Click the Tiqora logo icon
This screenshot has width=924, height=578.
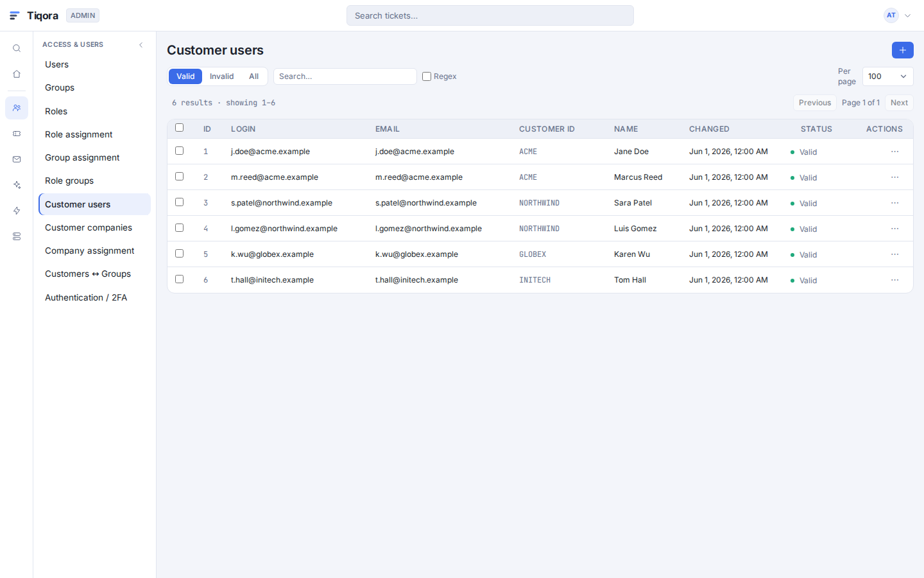point(15,15)
